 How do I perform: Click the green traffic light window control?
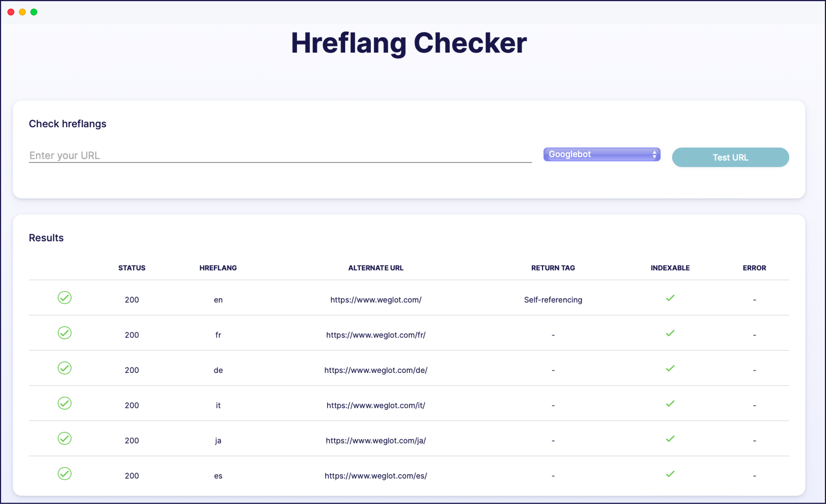34,12
